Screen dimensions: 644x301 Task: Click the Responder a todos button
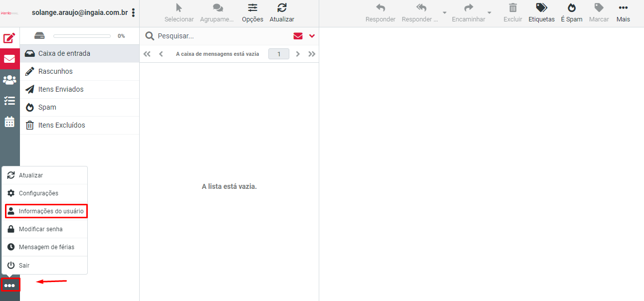point(421,13)
